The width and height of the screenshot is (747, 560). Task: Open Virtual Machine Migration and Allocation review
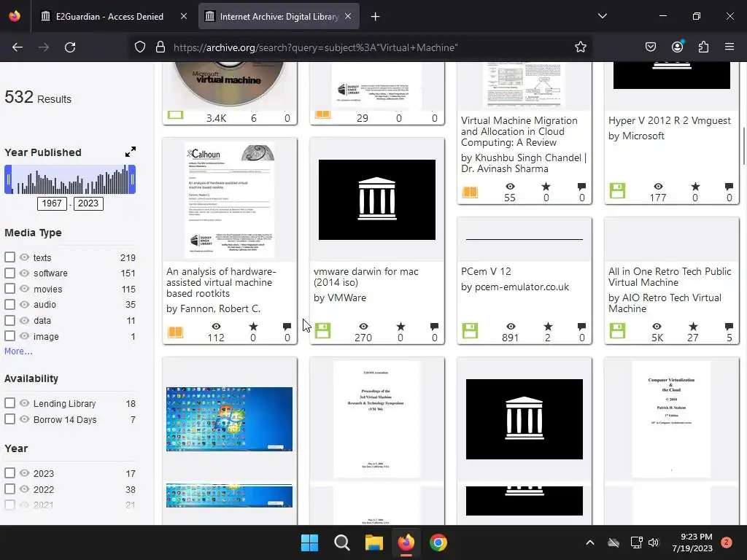[519, 131]
